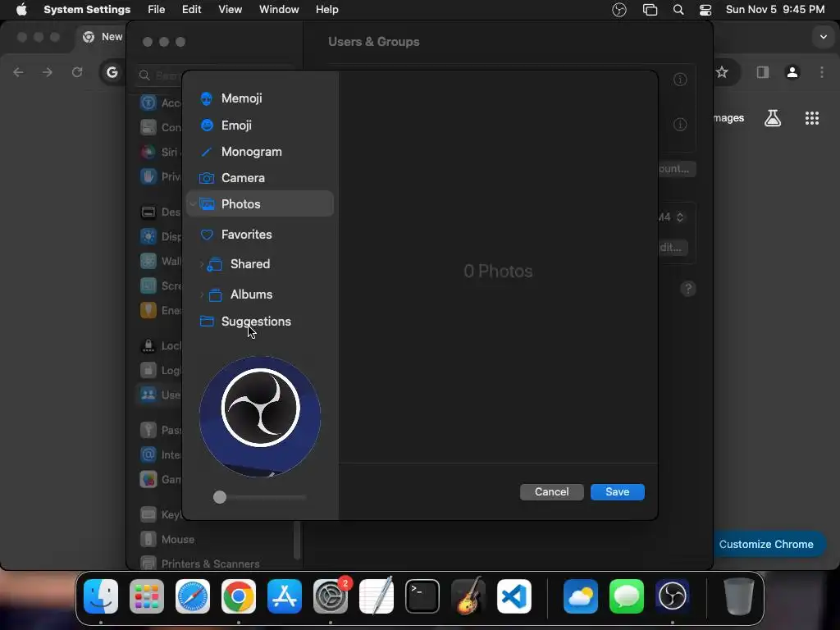The image size is (840, 630).
Task: Select the Albums folder
Action: coord(260,294)
